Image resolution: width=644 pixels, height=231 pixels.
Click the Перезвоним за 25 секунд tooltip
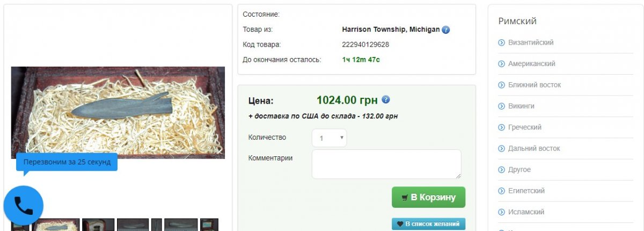point(67,162)
